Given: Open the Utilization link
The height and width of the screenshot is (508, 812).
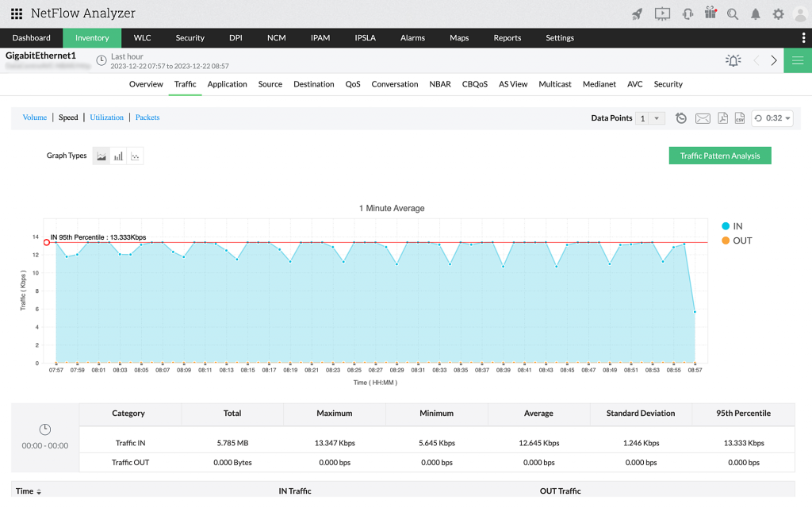Looking at the screenshot, I should [x=106, y=117].
